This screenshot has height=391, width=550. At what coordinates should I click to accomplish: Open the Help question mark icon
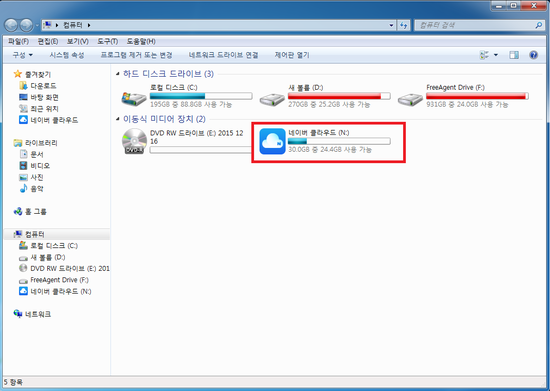534,55
